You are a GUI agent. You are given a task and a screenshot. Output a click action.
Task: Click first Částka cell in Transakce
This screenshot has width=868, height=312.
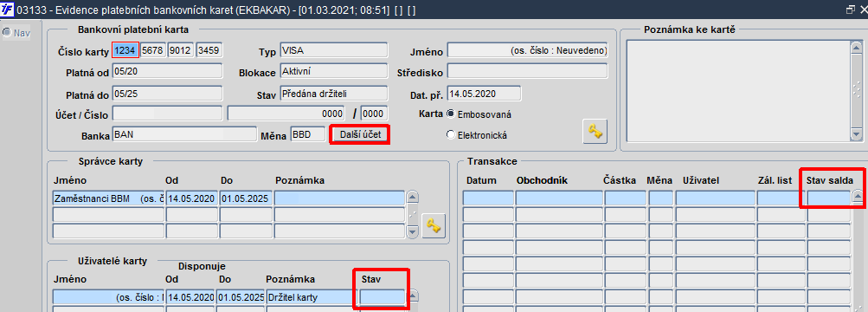point(626,198)
